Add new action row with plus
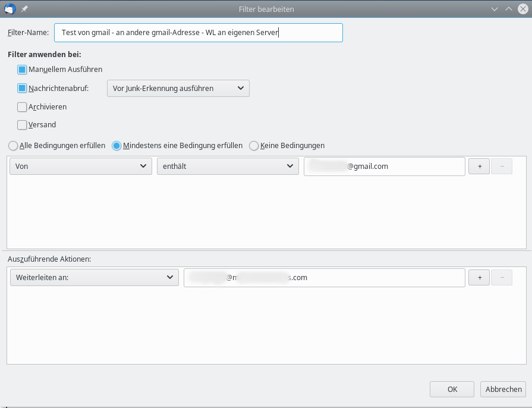 (x=479, y=278)
